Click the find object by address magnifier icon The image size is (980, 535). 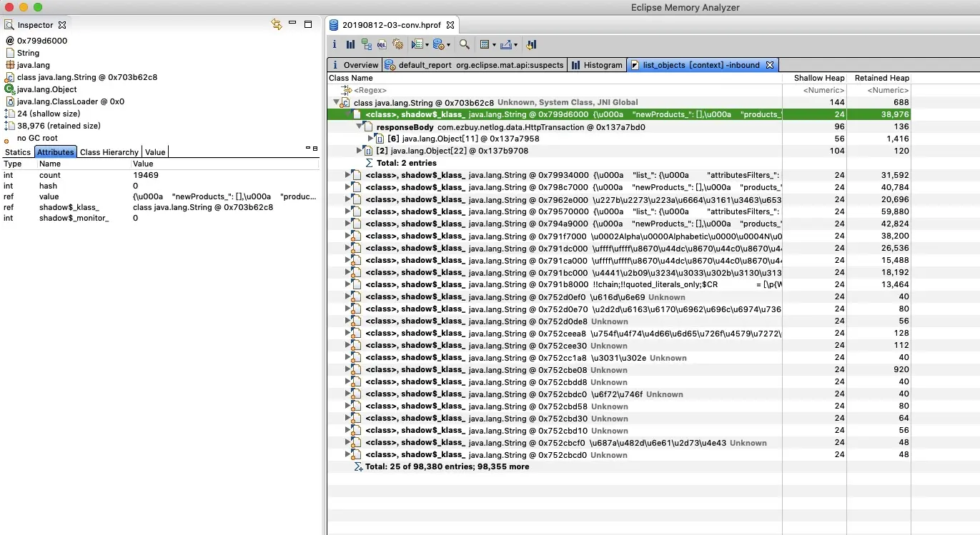point(464,44)
